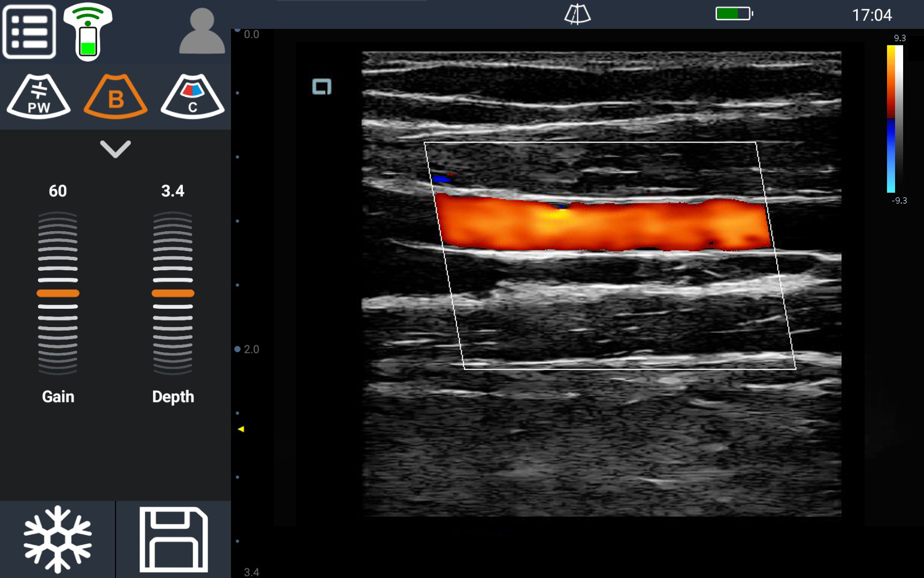
Task: Click the depth slider orange marker
Action: (173, 293)
